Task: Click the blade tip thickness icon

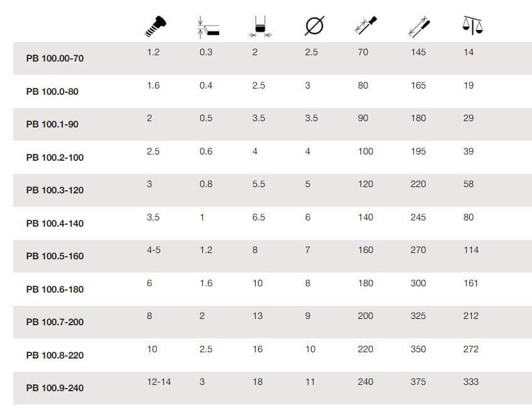Action: (x=208, y=27)
